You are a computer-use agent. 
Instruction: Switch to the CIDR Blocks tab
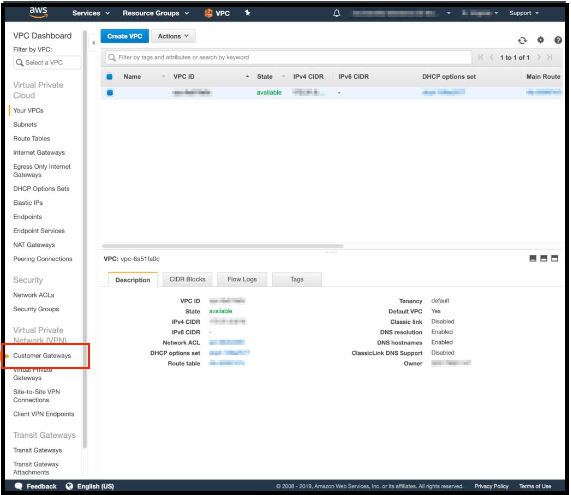(187, 279)
